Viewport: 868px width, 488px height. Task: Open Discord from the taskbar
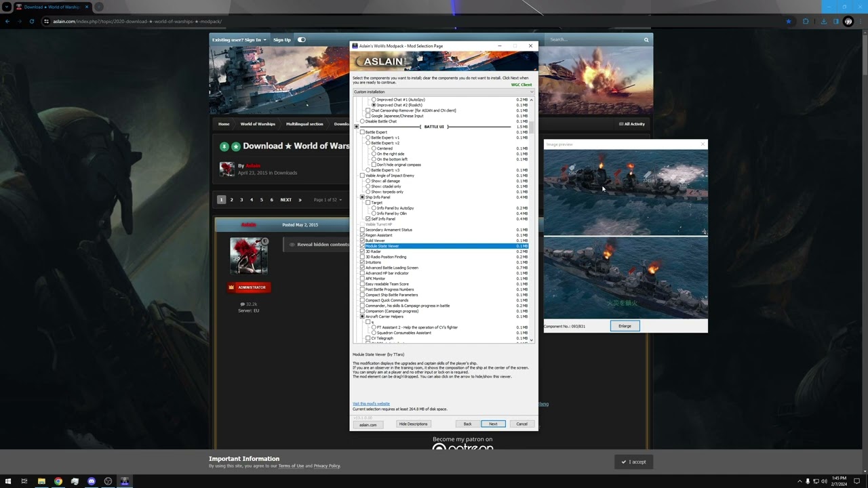tap(92, 481)
